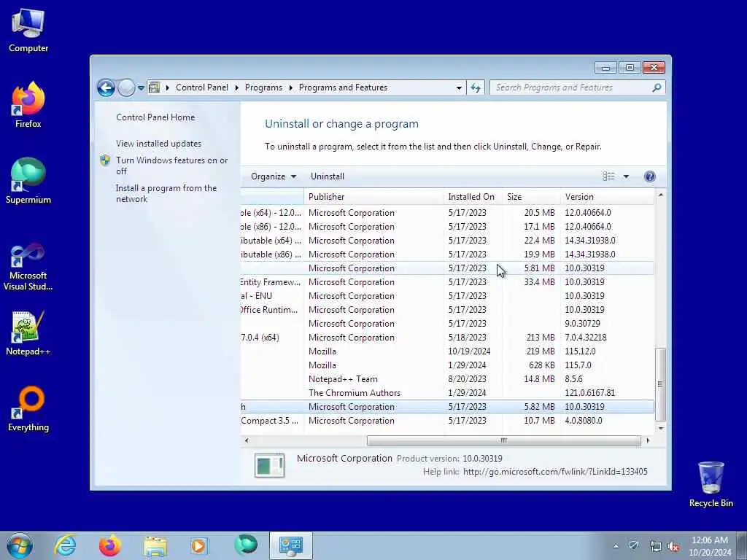Go to the Control Panel breadcrumb
Image resolution: width=747 pixels, height=560 pixels.
[x=202, y=87]
